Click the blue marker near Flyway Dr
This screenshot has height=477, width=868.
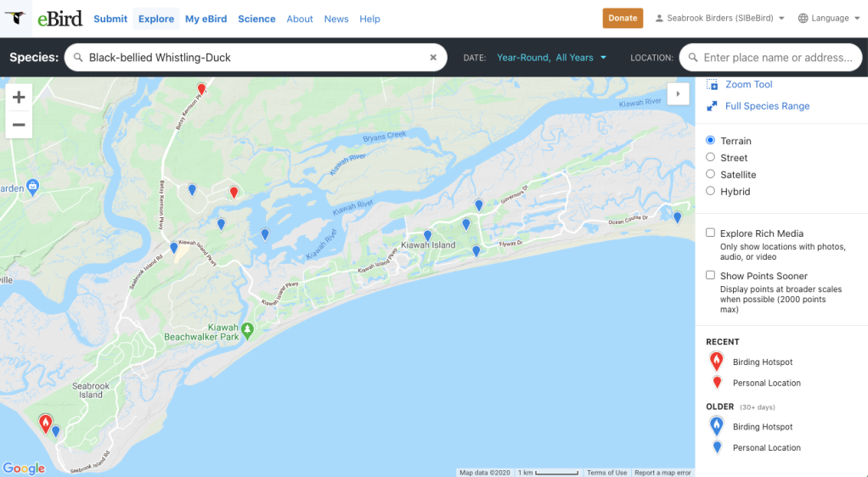476,251
